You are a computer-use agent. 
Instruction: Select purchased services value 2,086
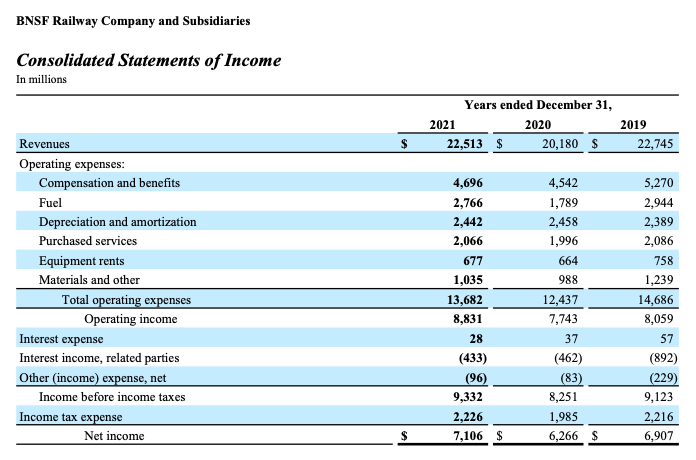click(x=659, y=241)
